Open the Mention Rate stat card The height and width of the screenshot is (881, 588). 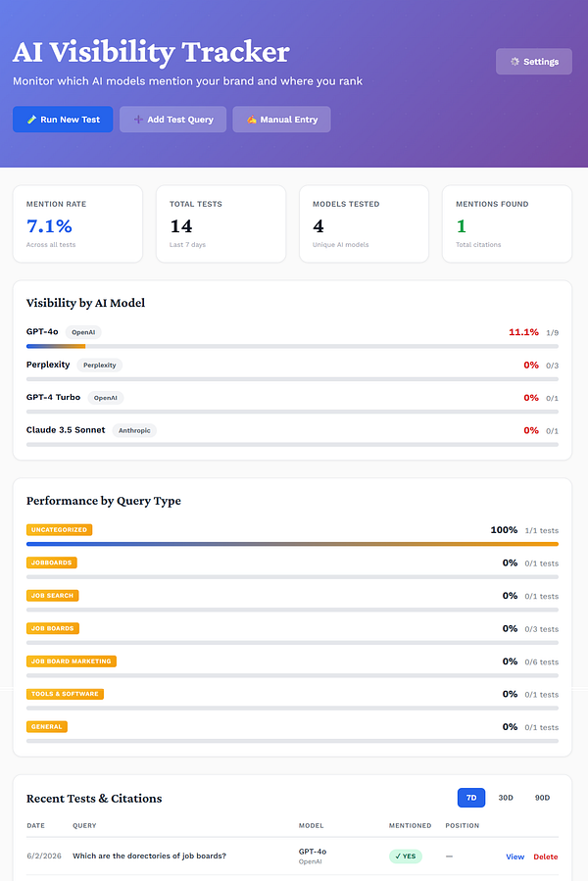(77, 223)
